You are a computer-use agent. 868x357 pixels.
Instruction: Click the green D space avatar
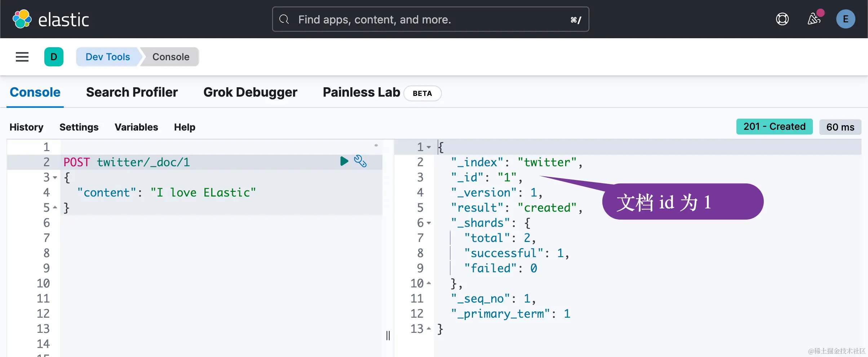point(54,57)
